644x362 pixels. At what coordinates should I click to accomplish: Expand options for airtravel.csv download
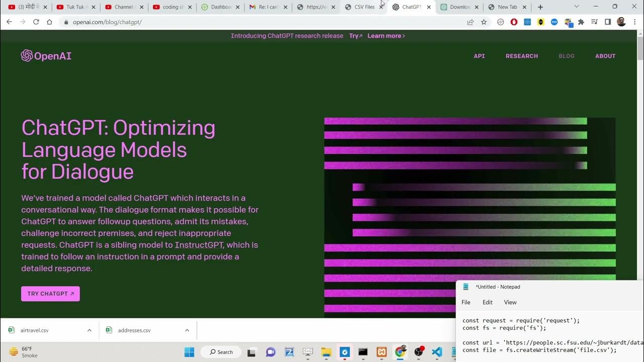90,330
